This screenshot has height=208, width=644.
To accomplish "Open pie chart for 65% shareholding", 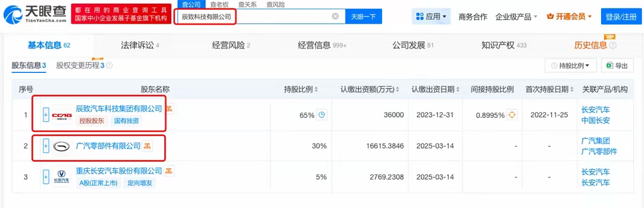I will [322, 115].
